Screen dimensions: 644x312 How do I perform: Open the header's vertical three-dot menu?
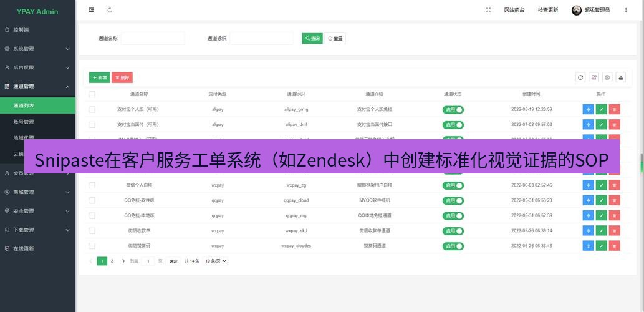coord(626,10)
